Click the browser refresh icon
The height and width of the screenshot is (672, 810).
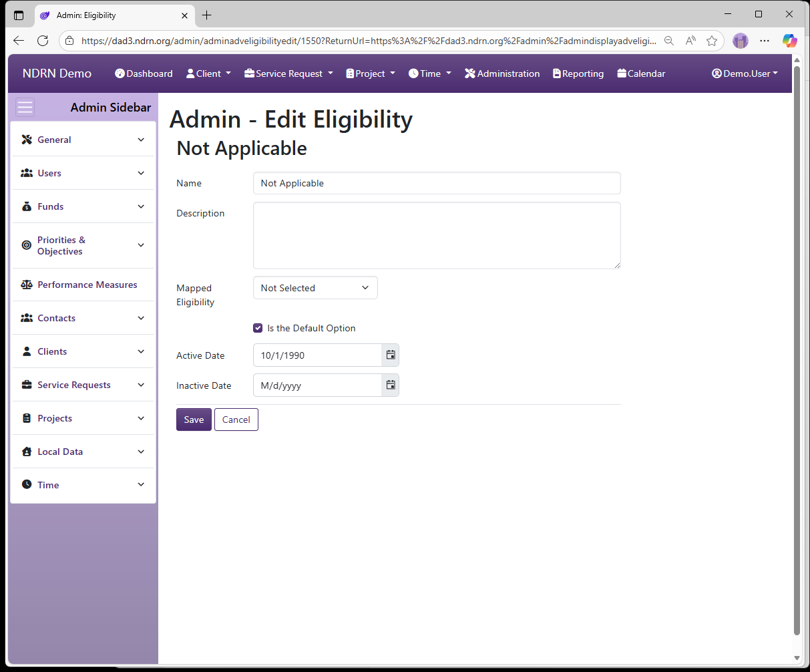click(x=43, y=41)
